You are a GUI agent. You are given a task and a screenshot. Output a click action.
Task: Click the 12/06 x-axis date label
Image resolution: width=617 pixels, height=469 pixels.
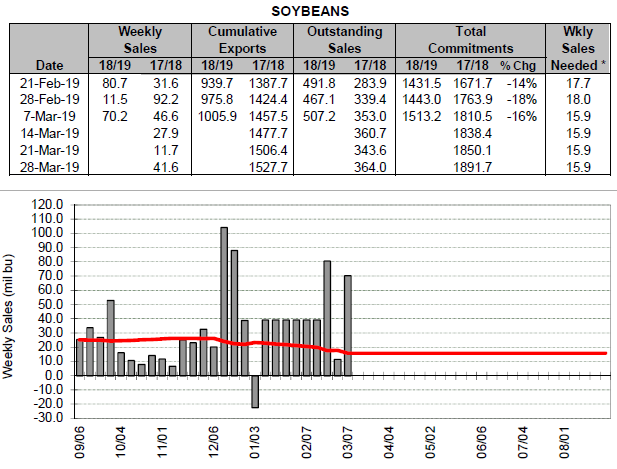coord(213,441)
